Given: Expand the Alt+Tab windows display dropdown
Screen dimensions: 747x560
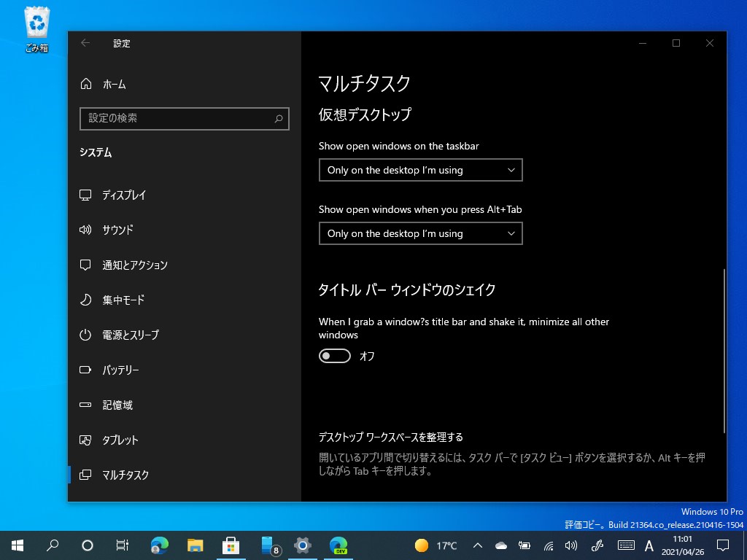Looking at the screenshot, I should click(x=421, y=233).
